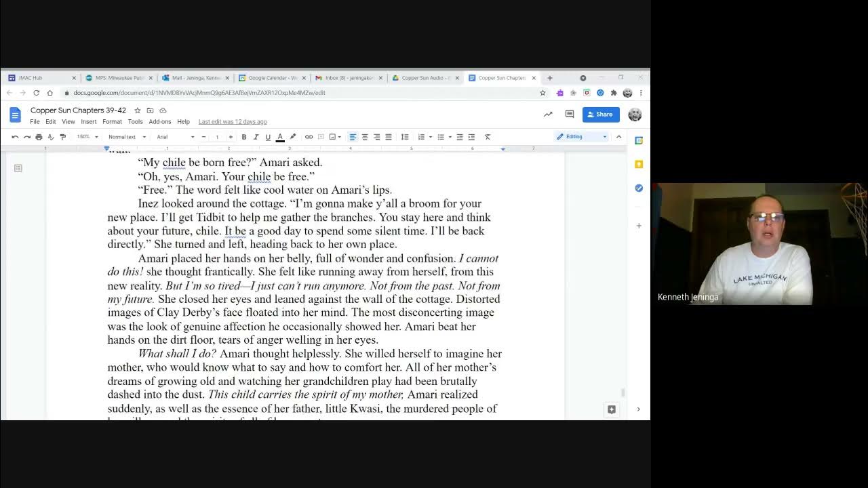
Task: Expand bulleted list style options arrow
Action: (450, 137)
